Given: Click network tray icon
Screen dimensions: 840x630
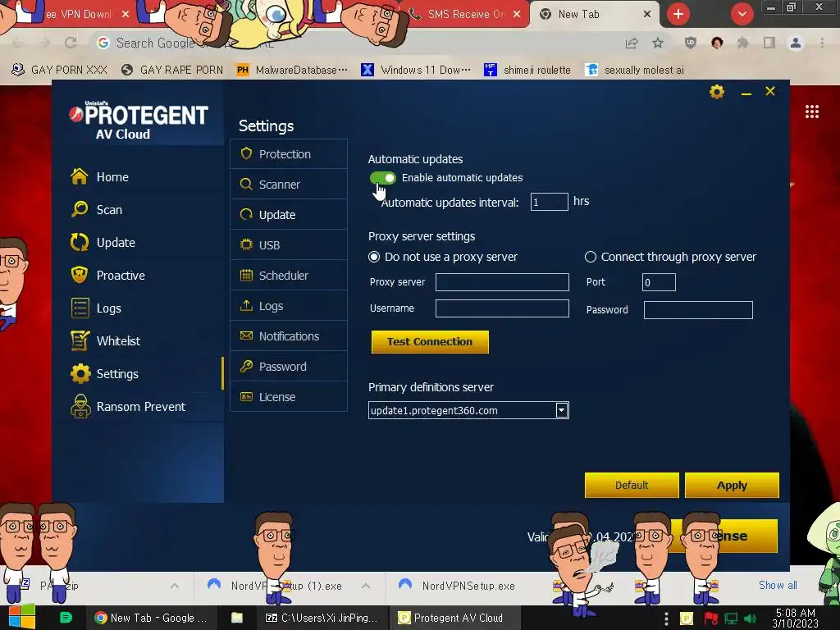Looking at the screenshot, I should click(731, 619).
